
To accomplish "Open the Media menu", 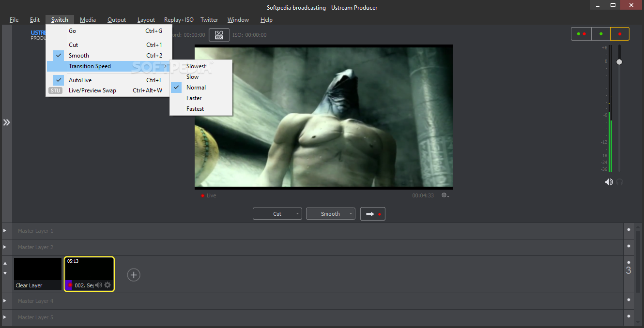I will pyautogui.click(x=88, y=20).
